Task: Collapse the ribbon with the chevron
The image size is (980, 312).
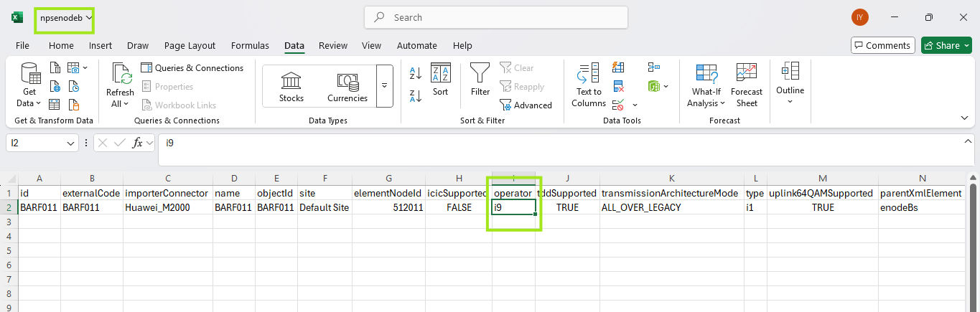Action: coord(964,118)
